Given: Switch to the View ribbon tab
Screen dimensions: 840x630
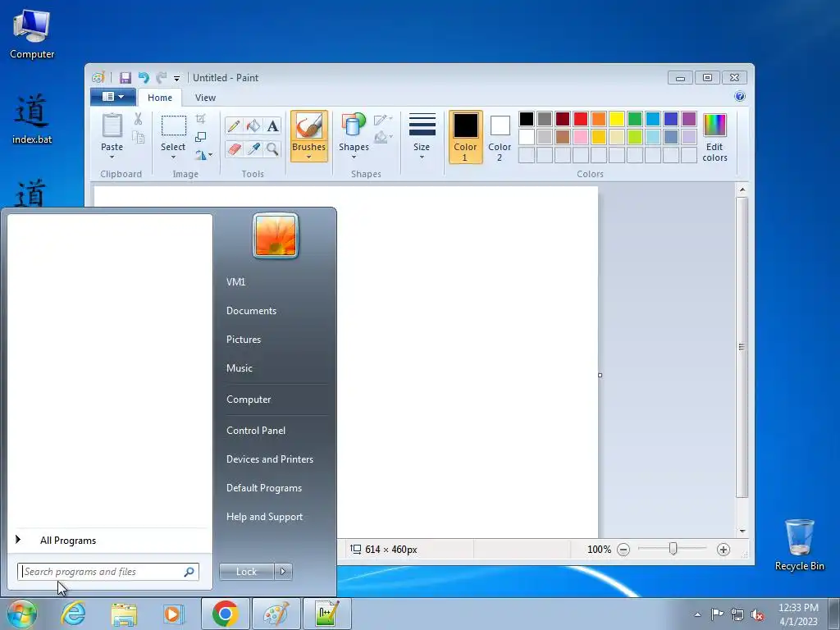Looking at the screenshot, I should [x=205, y=98].
